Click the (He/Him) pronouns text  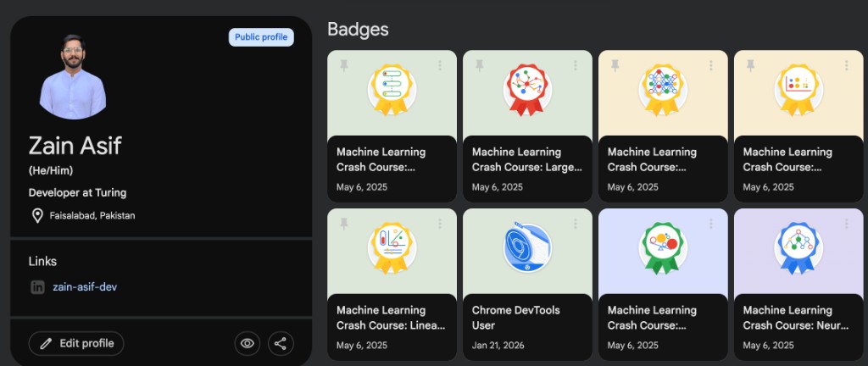50,171
